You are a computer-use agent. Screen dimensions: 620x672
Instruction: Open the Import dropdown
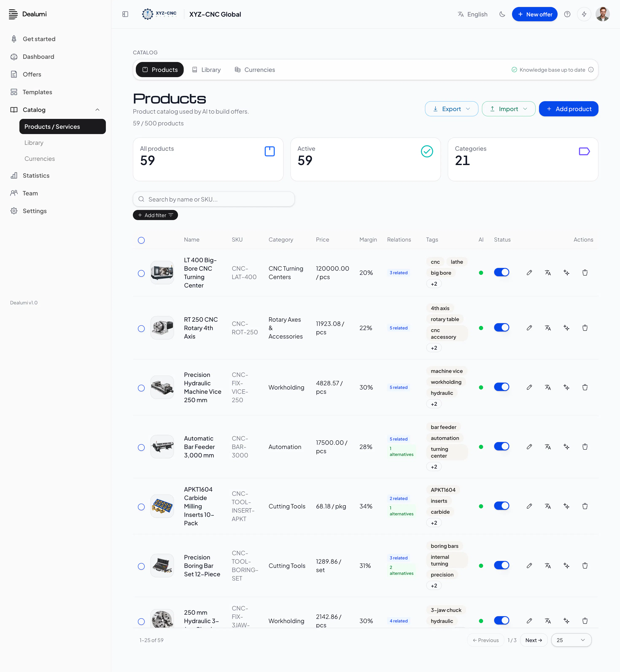tap(508, 109)
